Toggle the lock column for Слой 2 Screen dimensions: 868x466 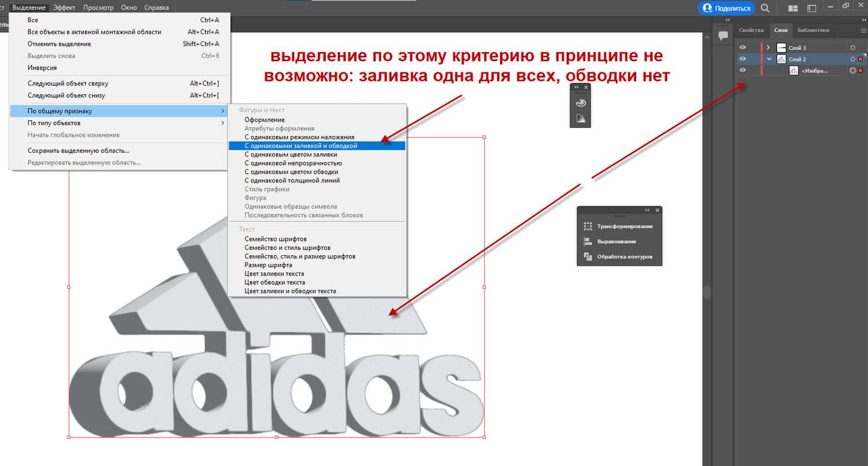coord(754,59)
